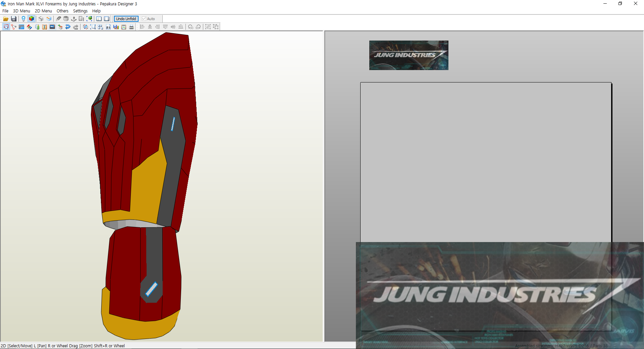
Task: Select the colored pencils edge color tool
Action: (x=29, y=27)
